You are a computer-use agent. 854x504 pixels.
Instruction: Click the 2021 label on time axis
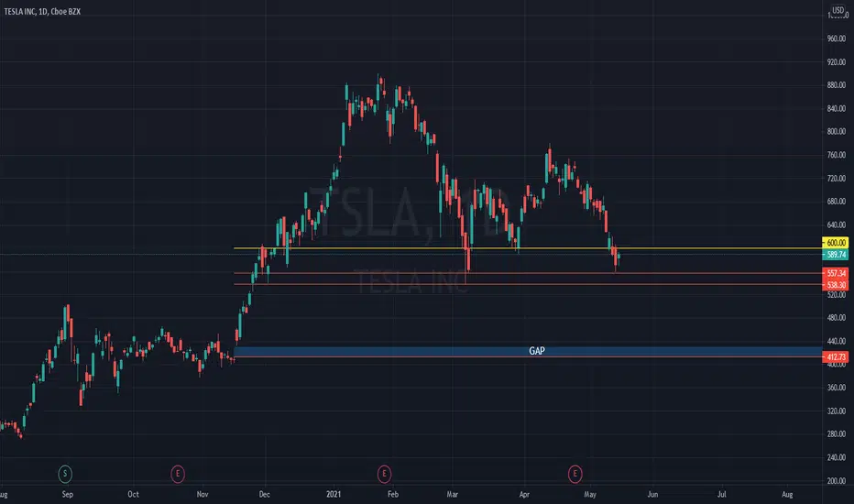[334, 494]
